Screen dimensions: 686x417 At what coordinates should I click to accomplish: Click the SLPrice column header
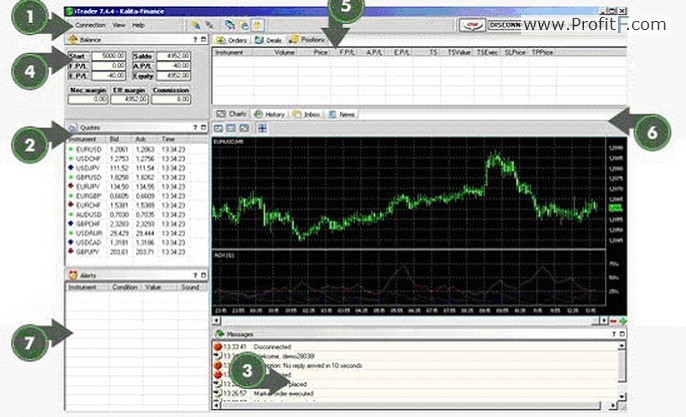pyautogui.click(x=515, y=52)
